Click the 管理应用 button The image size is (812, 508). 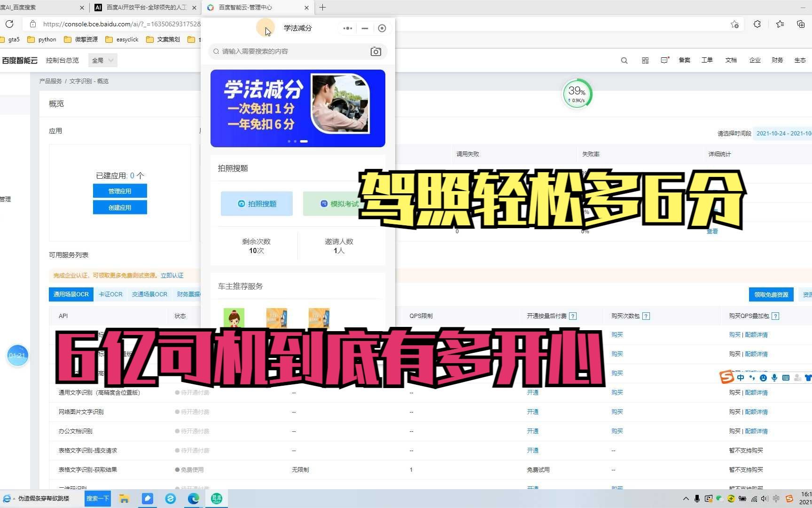pos(120,191)
